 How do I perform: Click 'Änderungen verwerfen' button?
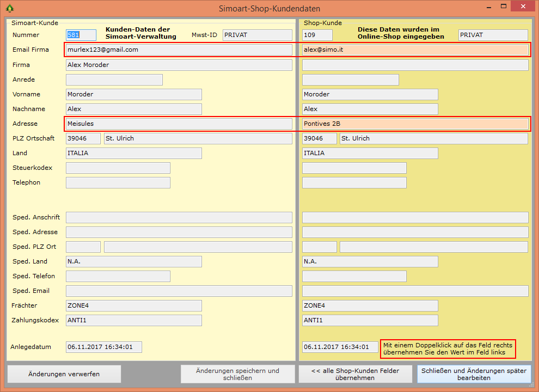[64, 374]
